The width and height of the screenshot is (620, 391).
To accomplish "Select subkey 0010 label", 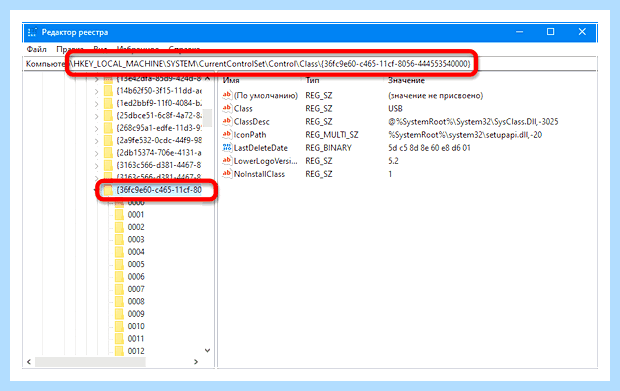I will pos(136,326).
